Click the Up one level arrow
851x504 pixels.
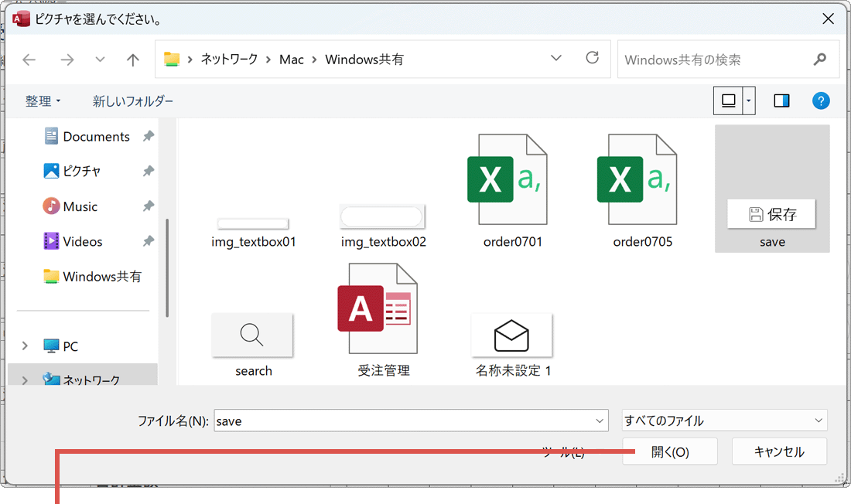133,60
